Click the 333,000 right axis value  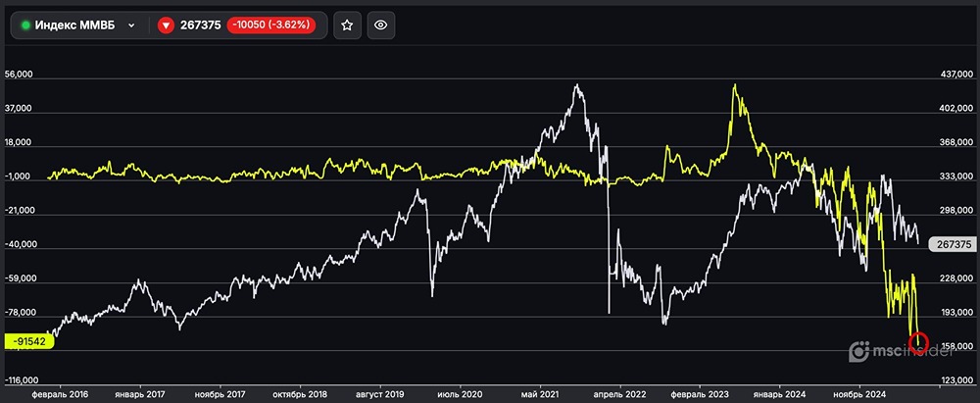coord(957,177)
